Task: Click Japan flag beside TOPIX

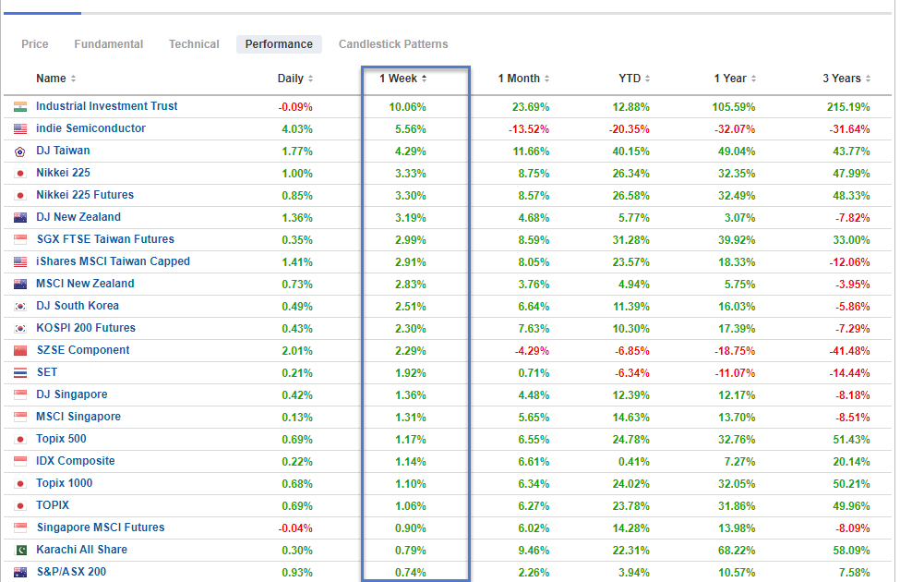Action: click(20, 506)
